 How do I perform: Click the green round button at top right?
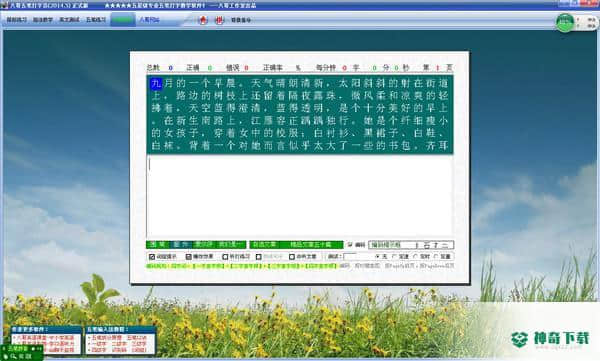point(565,22)
